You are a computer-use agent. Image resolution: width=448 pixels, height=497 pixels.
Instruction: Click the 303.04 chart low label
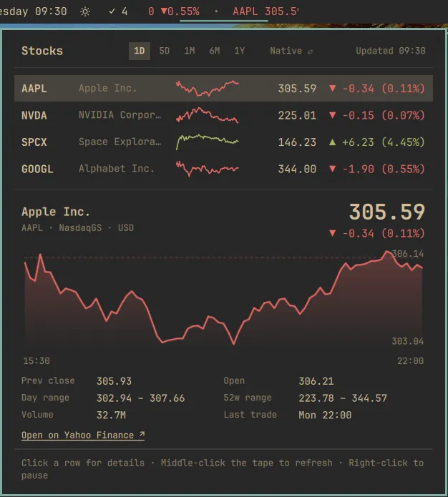pos(408,341)
